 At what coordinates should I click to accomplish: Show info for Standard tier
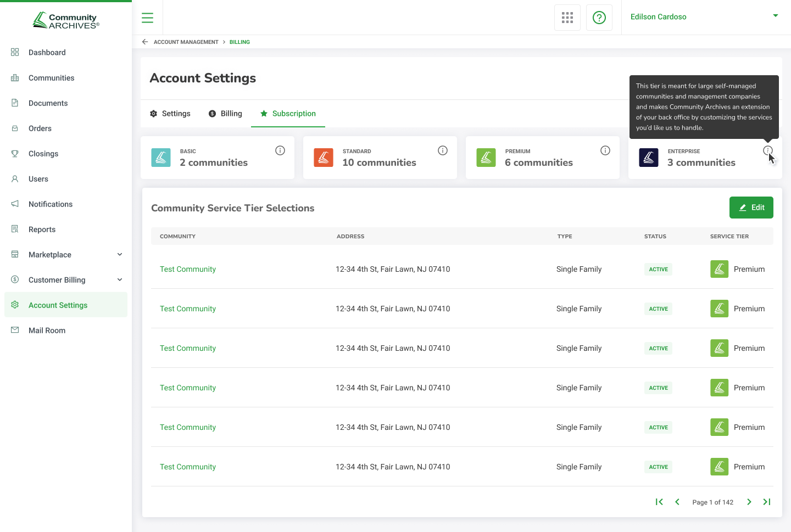(443, 150)
